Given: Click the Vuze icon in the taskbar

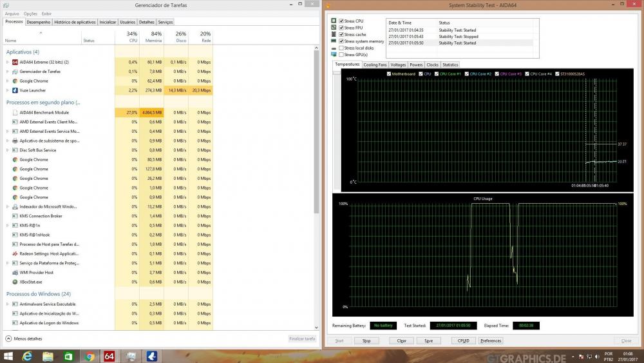Looking at the screenshot, I should click(151, 356).
